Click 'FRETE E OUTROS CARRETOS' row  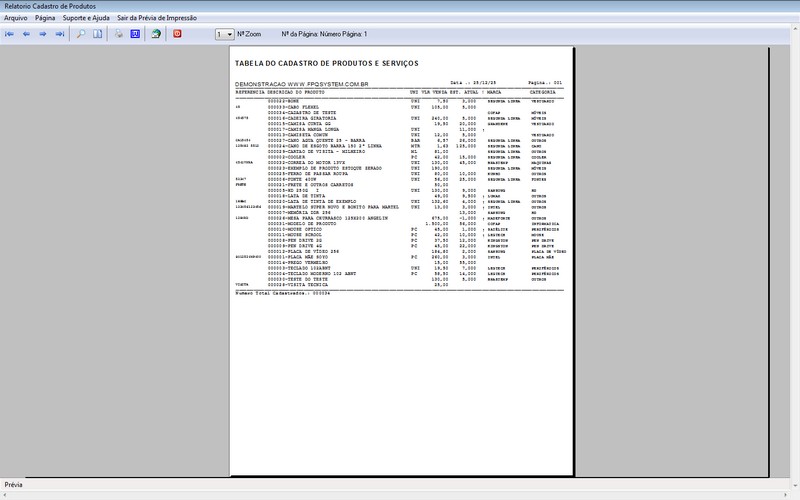tap(399, 185)
